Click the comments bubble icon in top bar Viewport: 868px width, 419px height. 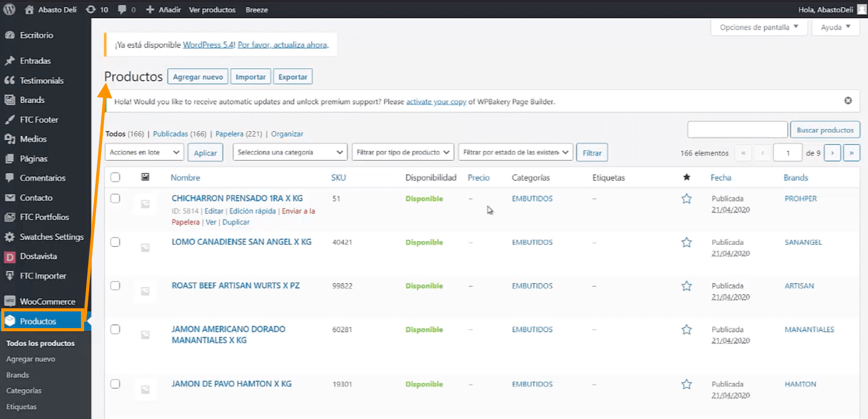coord(122,9)
